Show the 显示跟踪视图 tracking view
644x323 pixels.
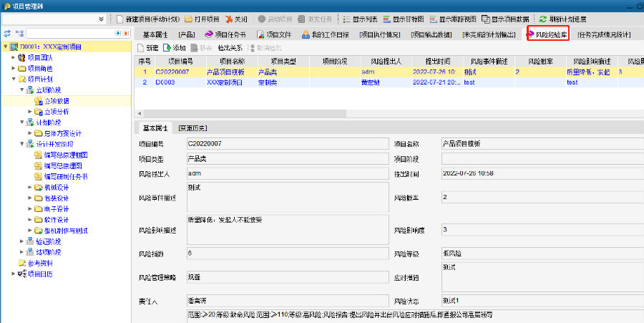pyautogui.click(x=434, y=19)
